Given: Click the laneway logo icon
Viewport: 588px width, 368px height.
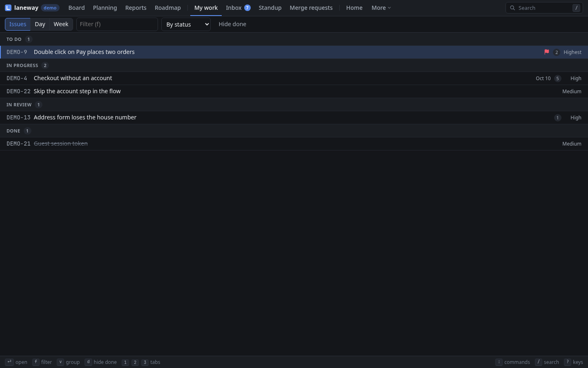Looking at the screenshot, I should coord(8,8).
